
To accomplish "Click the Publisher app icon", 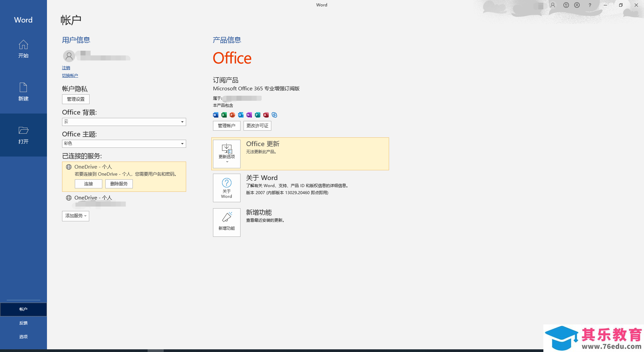I will pos(258,115).
